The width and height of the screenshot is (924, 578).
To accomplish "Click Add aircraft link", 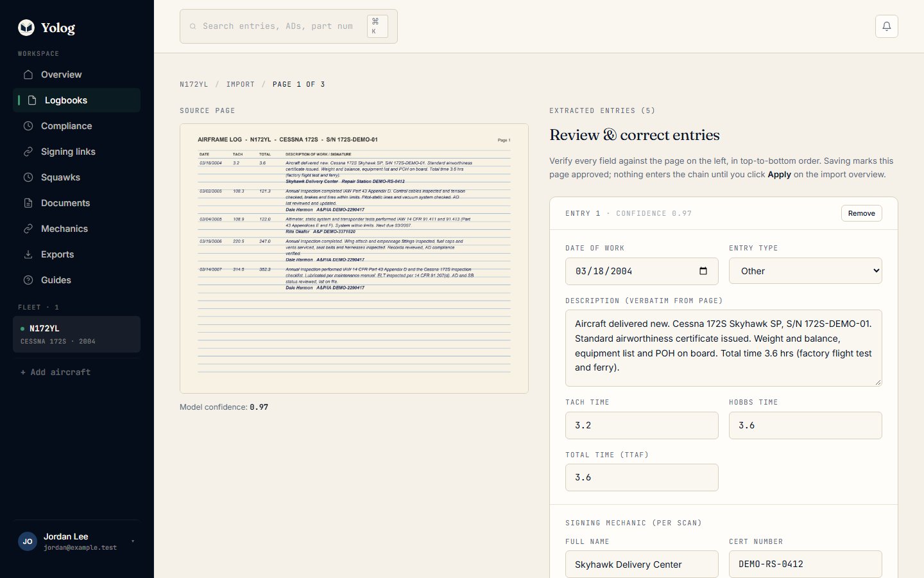I will click(55, 372).
